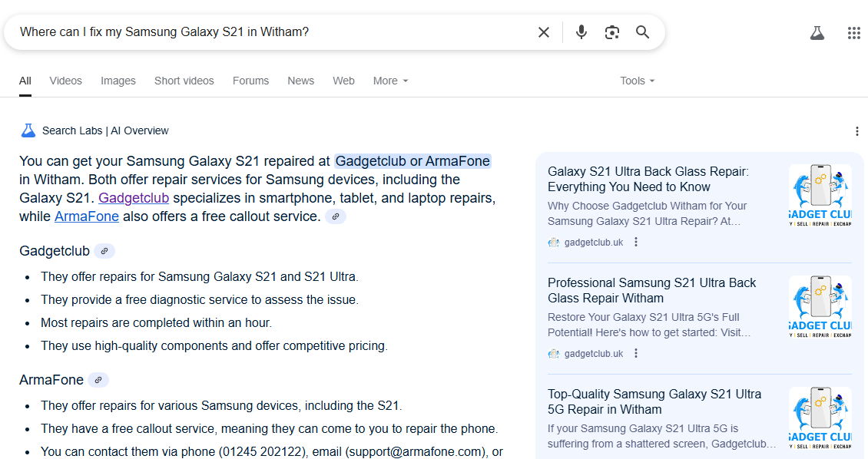The image size is (868, 459).
Task: Click gadgetclub.uk favicon under Back Glass Repair card
Action: coord(554,243)
